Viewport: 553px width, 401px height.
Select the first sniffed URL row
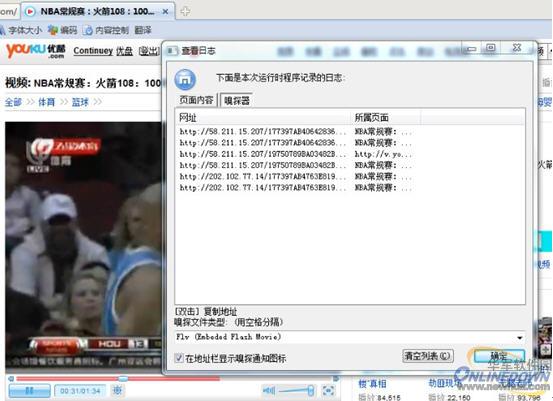pyautogui.click(x=296, y=132)
